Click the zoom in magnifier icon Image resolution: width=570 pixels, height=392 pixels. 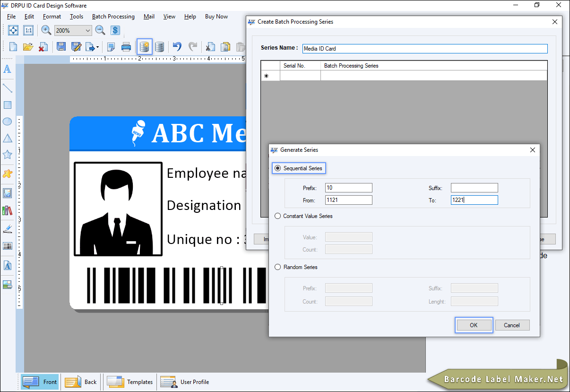[x=46, y=30]
